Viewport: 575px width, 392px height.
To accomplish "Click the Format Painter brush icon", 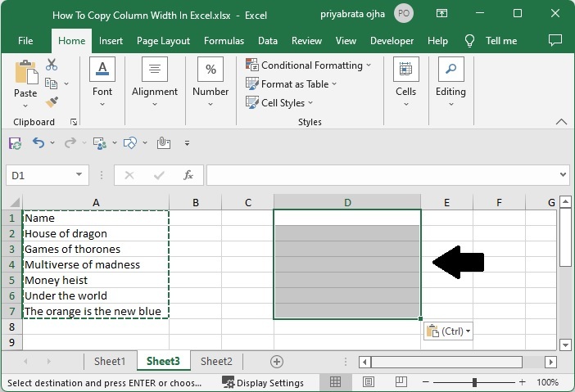I will pos(52,102).
